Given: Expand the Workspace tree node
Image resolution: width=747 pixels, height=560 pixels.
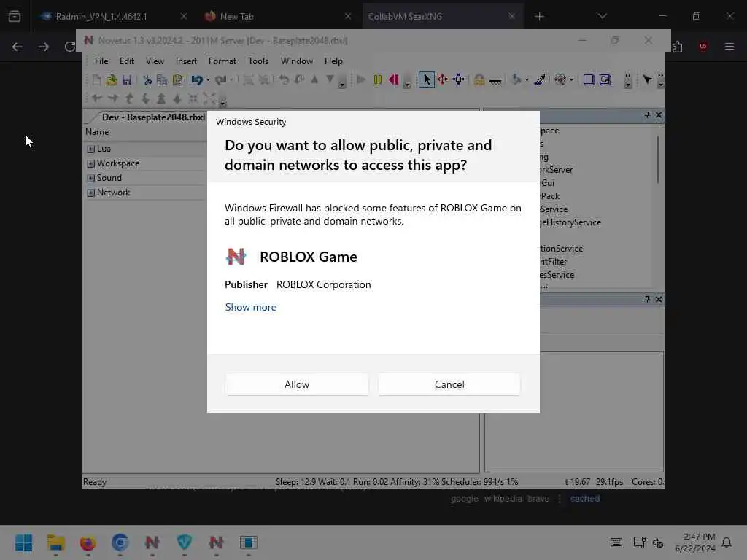Looking at the screenshot, I should [91, 164].
